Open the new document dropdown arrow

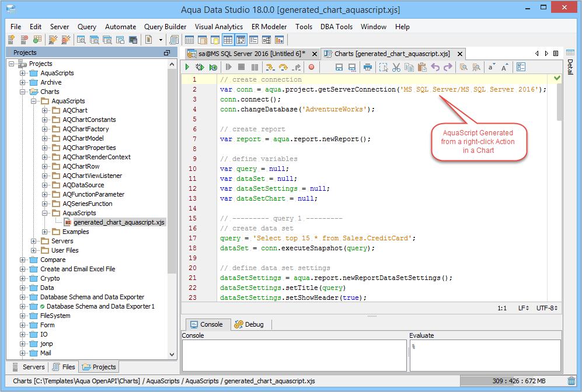[161, 40]
